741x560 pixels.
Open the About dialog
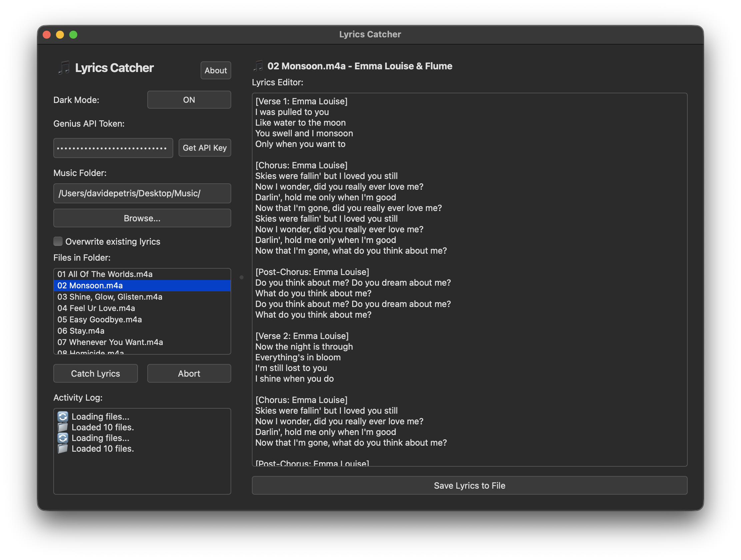(216, 70)
